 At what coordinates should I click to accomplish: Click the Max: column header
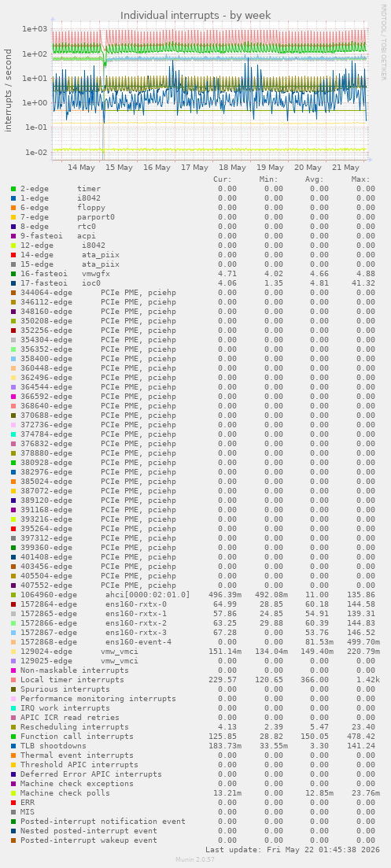tap(360, 179)
